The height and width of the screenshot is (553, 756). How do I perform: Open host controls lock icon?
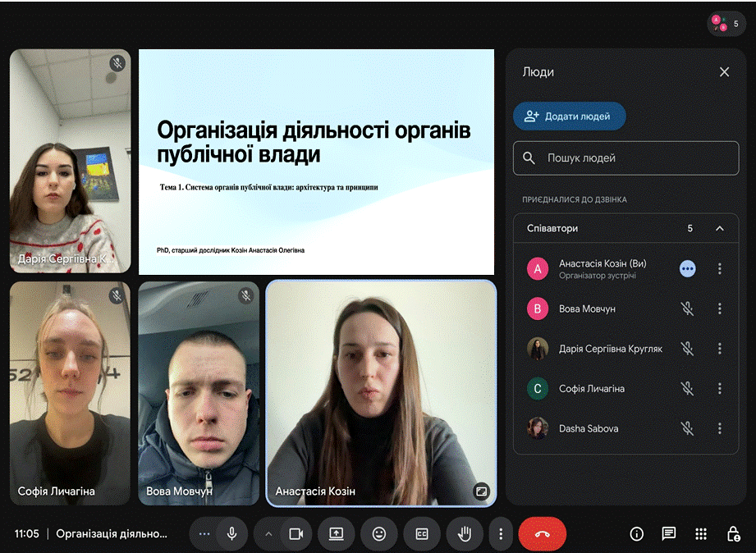[733, 533]
